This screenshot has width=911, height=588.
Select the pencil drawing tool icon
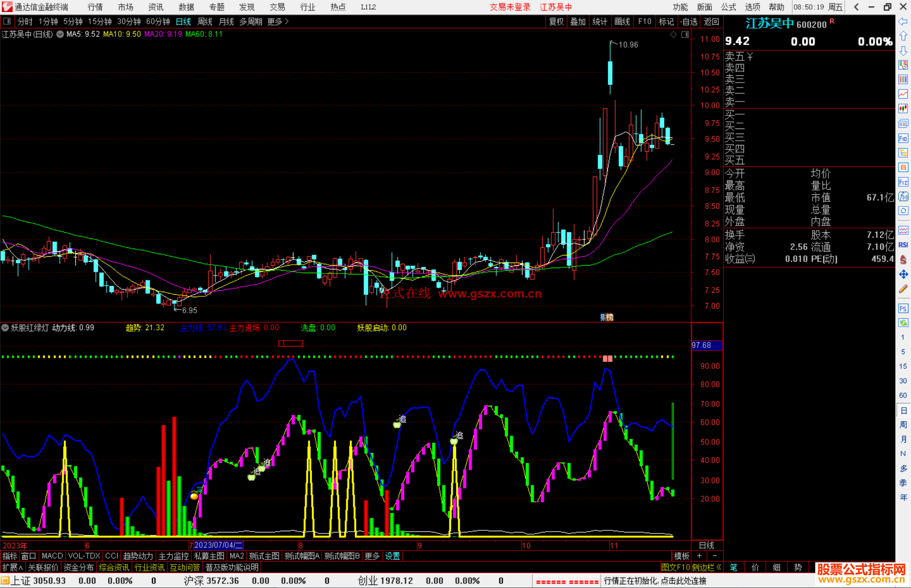tap(903, 289)
